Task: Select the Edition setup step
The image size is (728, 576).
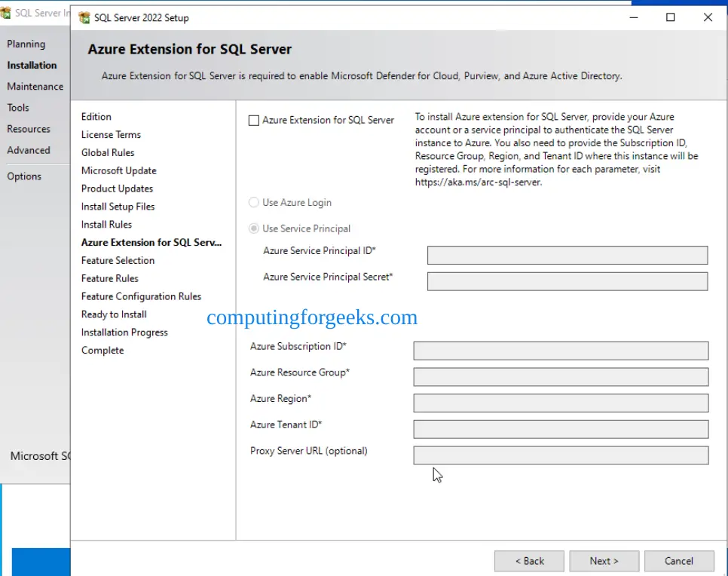Action: (x=96, y=117)
